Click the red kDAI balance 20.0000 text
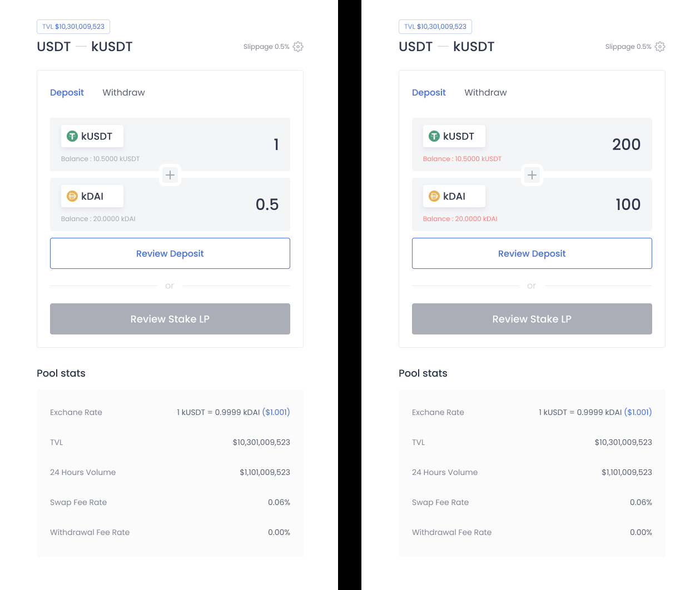The width and height of the screenshot is (700, 590). [x=460, y=219]
